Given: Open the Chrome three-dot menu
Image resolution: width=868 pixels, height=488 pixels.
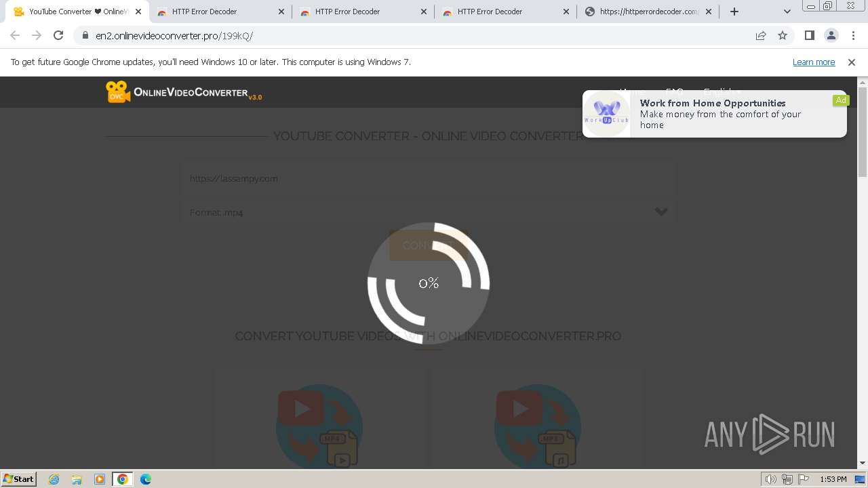Looking at the screenshot, I should tap(852, 35).
